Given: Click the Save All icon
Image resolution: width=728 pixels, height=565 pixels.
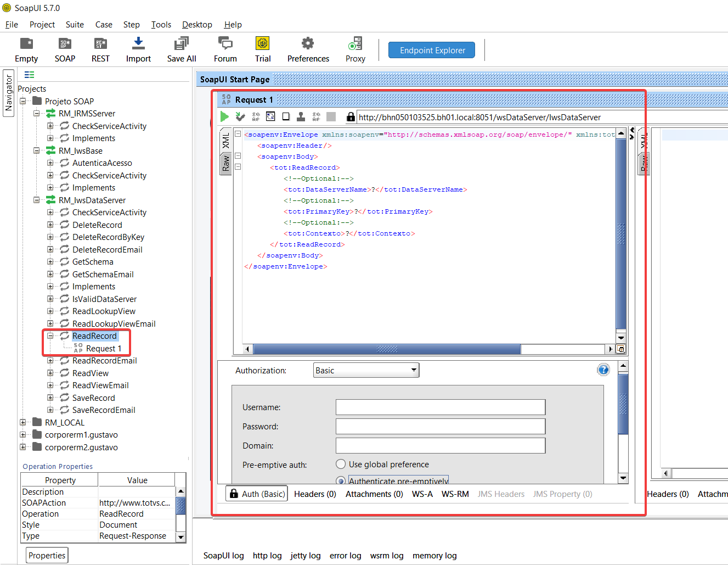Looking at the screenshot, I should 181,43.
